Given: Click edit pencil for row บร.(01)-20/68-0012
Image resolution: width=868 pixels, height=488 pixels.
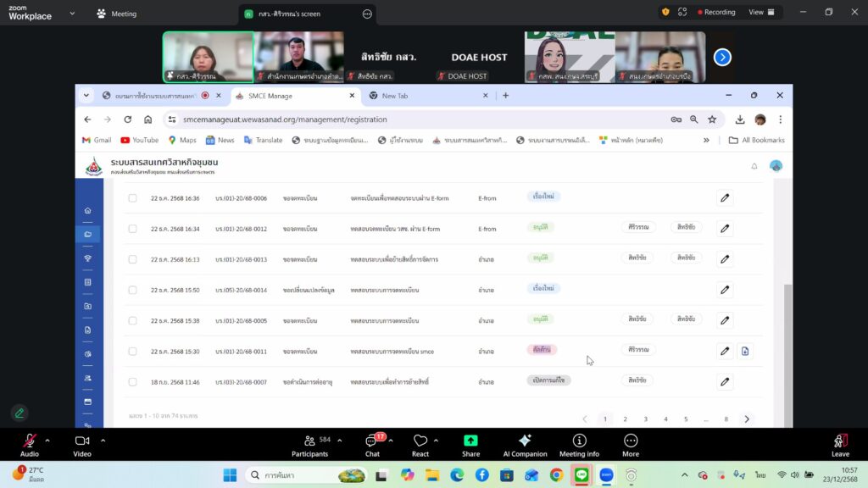Looking at the screenshot, I should pyautogui.click(x=725, y=229).
